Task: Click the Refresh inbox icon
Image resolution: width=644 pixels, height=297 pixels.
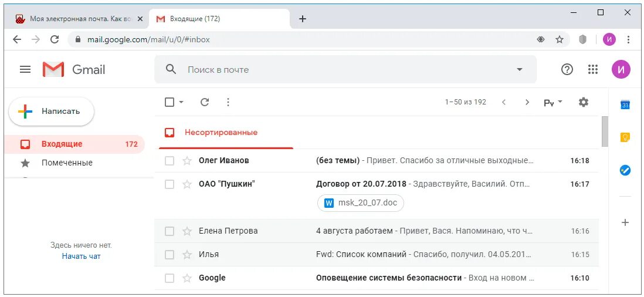Action: pos(205,102)
